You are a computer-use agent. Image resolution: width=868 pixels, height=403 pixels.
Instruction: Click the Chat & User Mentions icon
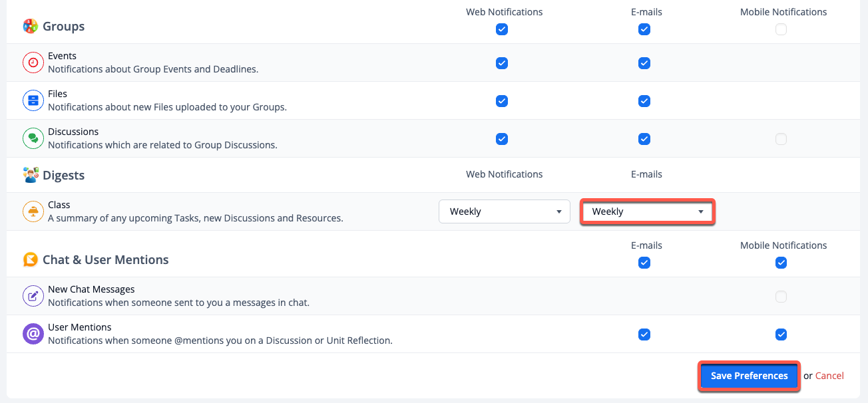tap(31, 259)
